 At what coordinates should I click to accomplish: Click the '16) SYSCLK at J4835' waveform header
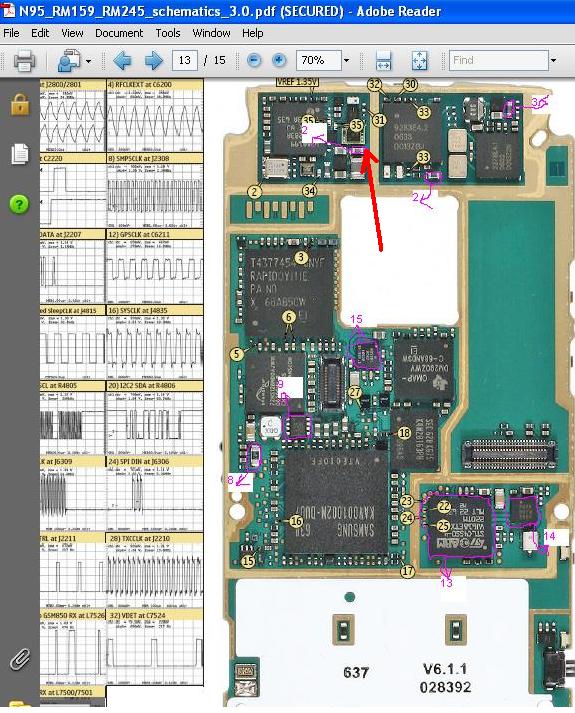pos(155,310)
